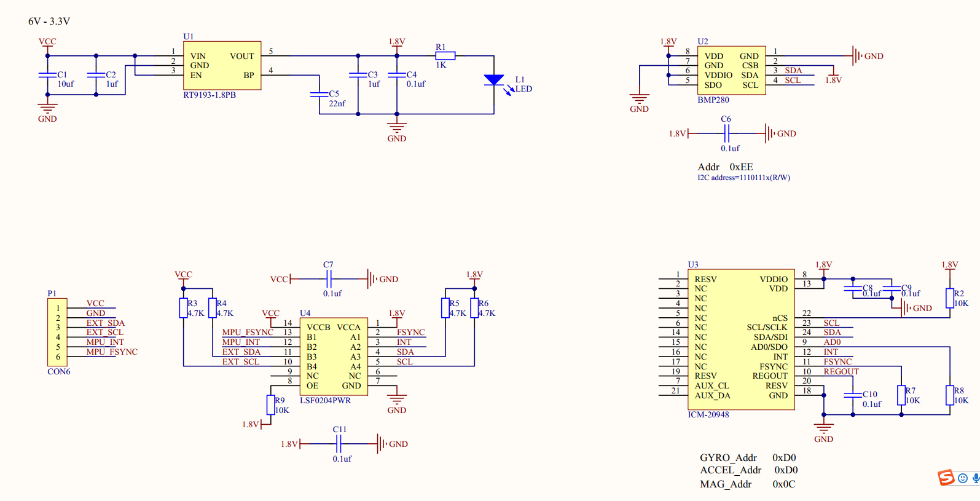Screen dimensions: 980x501
Task: Click the '6V - 3.3V' title text
Action: [49, 21]
